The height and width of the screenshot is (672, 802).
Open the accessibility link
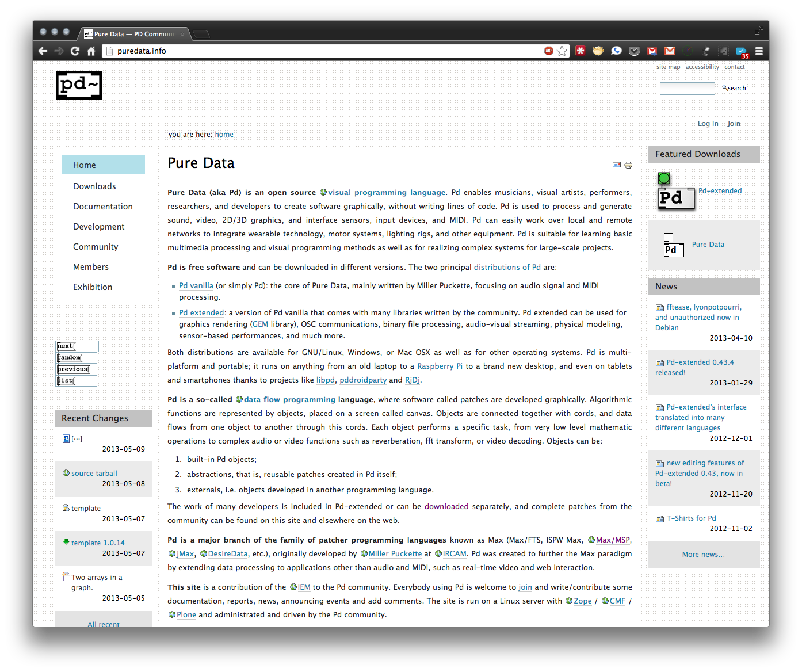702,67
